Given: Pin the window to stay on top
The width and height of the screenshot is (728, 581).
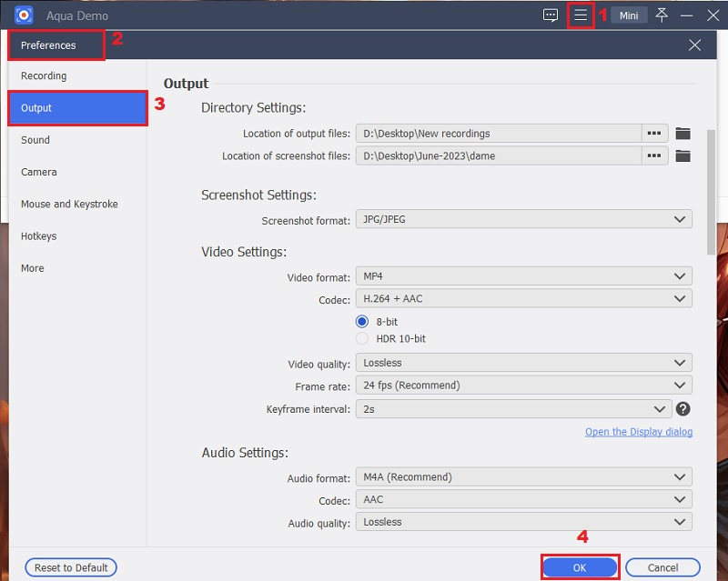Looking at the screenshot, I should (662, 15).
